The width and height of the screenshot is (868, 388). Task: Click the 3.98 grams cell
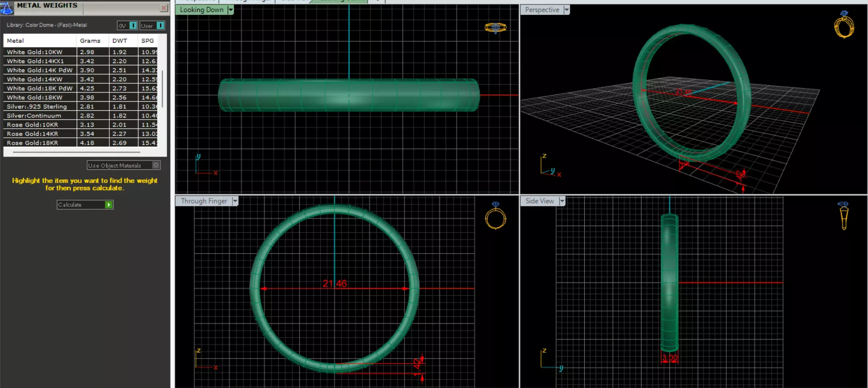[x=93, y=97]
